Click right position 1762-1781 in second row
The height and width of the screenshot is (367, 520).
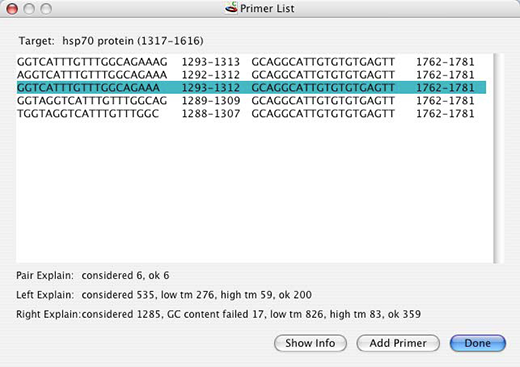click(x=445, y=75)
